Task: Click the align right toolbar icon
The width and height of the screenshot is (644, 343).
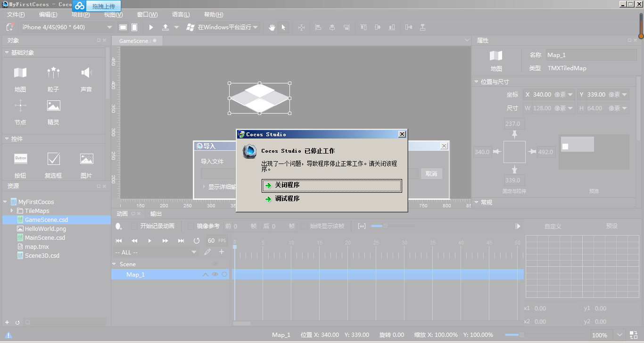Action: tap(347, 27)
